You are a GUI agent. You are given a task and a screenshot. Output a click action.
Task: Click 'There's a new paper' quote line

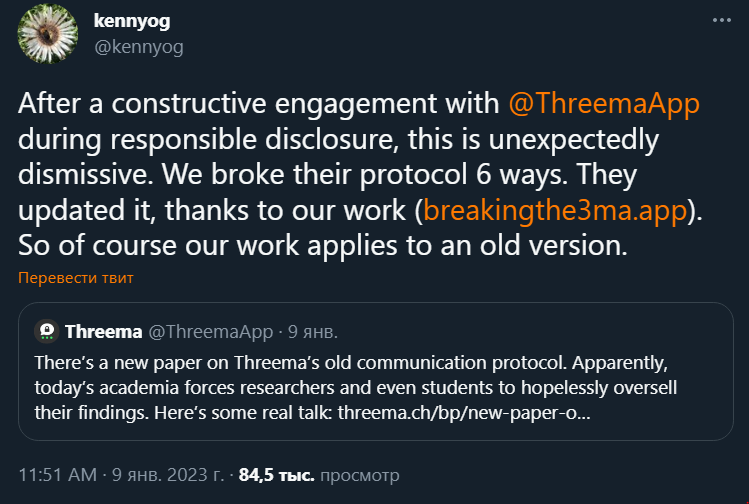pyautogui.click(x=200, y=362)
